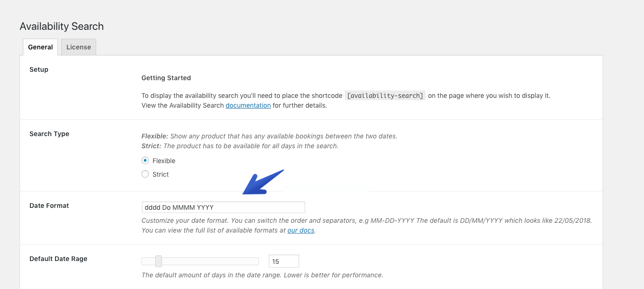Switch to the License tab
This screenshot has width=644, height=289.
coord(78,47)
